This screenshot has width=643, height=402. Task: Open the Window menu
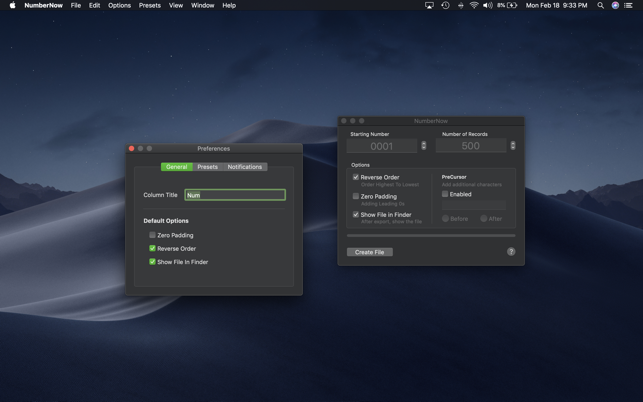[203, 5]
